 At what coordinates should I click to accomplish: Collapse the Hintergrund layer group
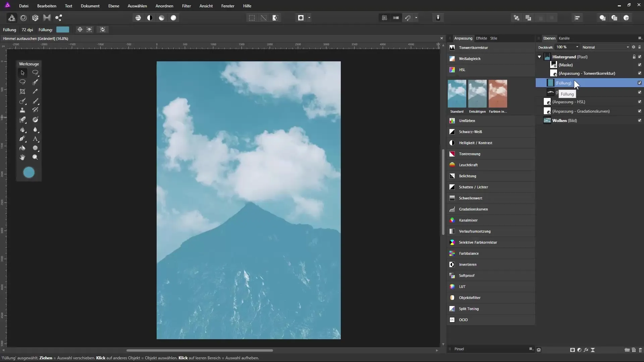tap(539, 57)
